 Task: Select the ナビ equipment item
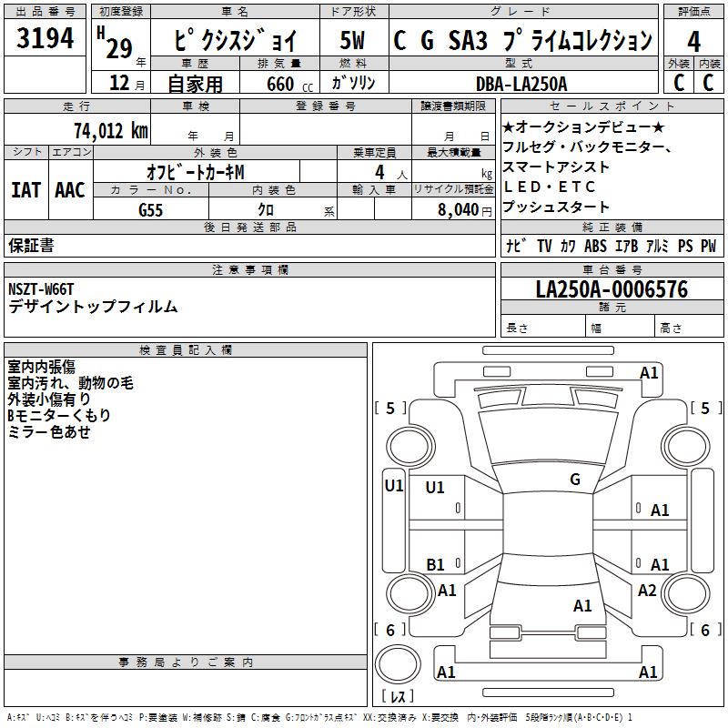tap(516, 246)
